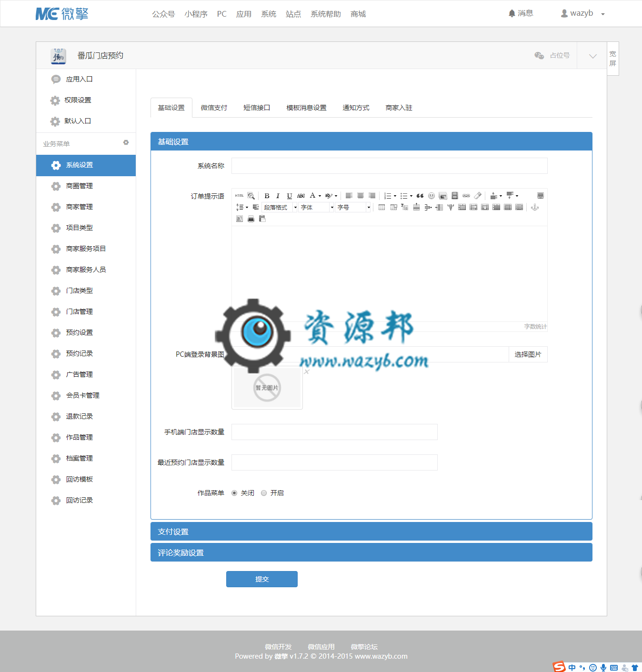This screenshot has width=642, height=672.
Task: Toggle bold formatting in editor
Action: [267, 196]
